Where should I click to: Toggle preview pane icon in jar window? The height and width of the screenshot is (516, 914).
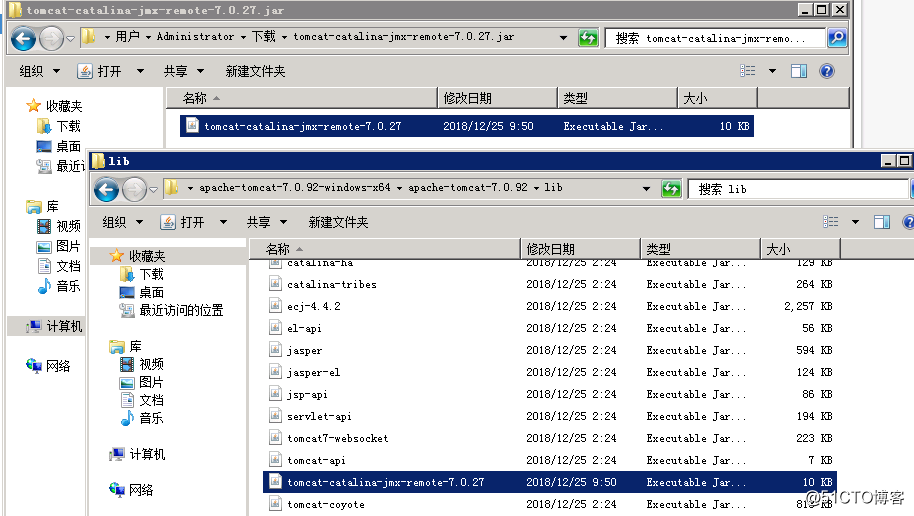pyautogui.click(x=799, y=71)
